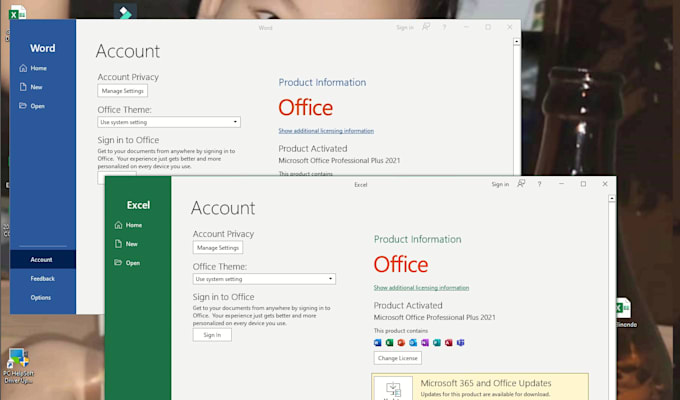Select the Excel file desktop icon at top-left corner

[x=17, y=12]
